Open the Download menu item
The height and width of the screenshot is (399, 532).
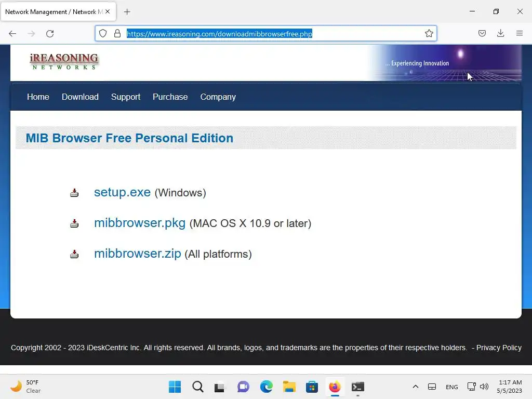point(80,97)
